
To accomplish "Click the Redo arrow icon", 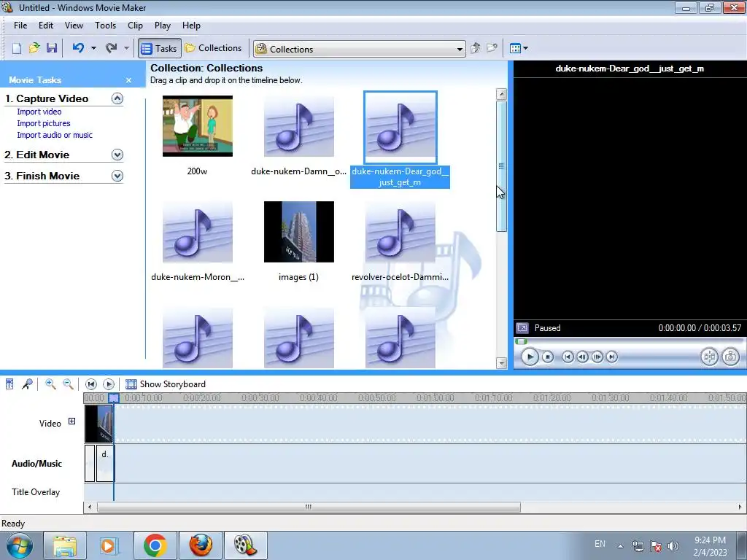I will [111, 48].
